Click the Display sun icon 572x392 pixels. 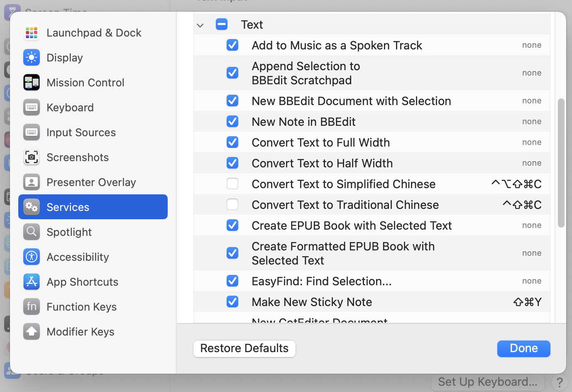[32, 58]
